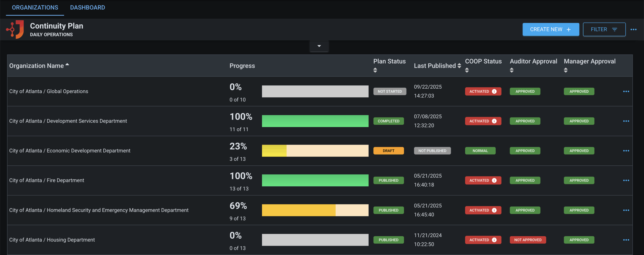The width and height of the screenshot is (644, 255).
Task: Open row actions ellipsis for Economic Development Department
Action: coord(626,151)
